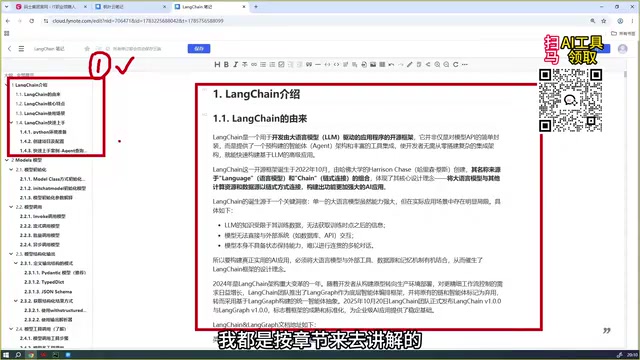
Task: Insert inline code with angle brackets icon
Action: 336,64
